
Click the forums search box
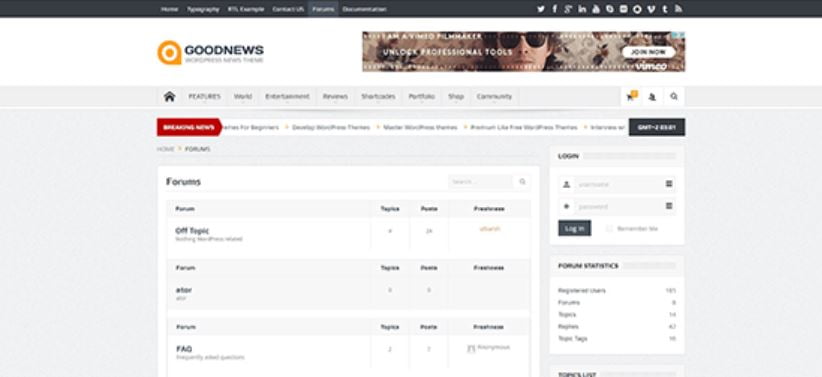(481, 181)
